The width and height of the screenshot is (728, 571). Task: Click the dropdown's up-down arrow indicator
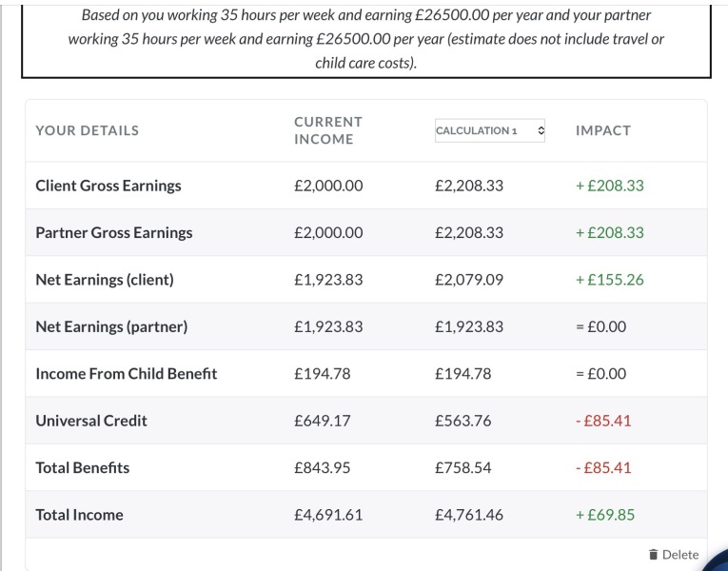541,130
